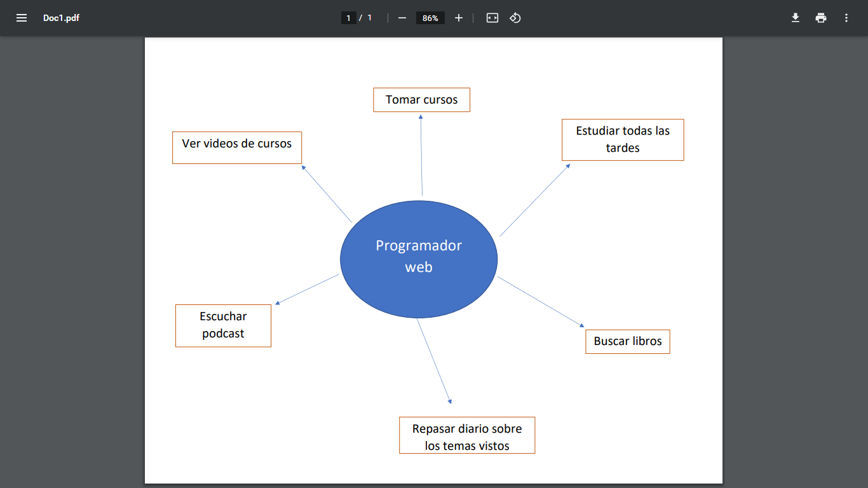Open the sidebar hamburger menu

[x=22, y=18]
